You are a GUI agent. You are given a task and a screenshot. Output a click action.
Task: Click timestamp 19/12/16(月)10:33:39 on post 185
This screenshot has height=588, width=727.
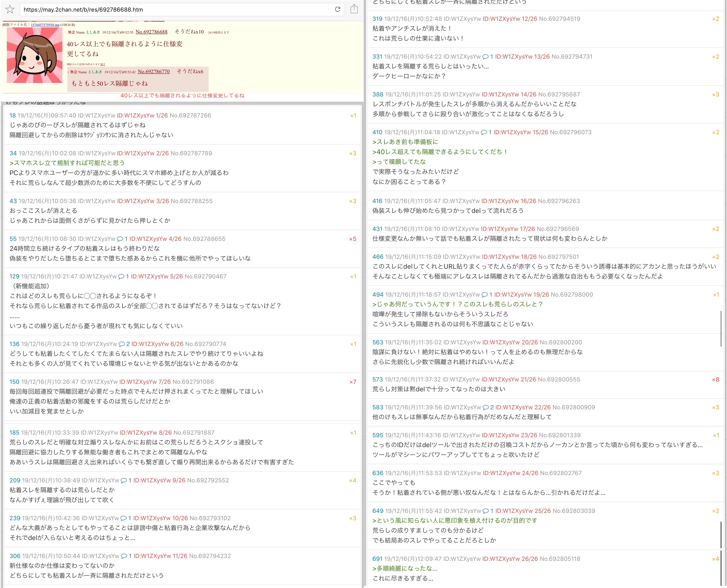point(50,432)
